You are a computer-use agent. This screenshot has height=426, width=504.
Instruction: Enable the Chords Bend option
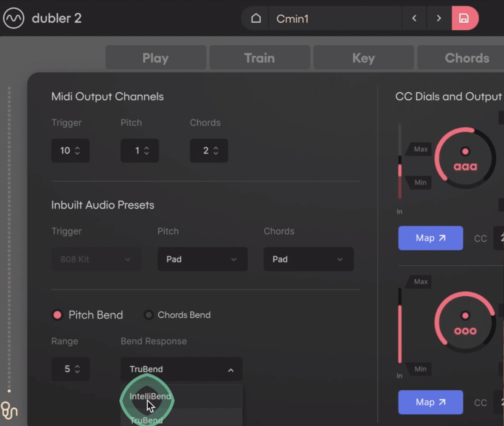[x=148, y=315]
